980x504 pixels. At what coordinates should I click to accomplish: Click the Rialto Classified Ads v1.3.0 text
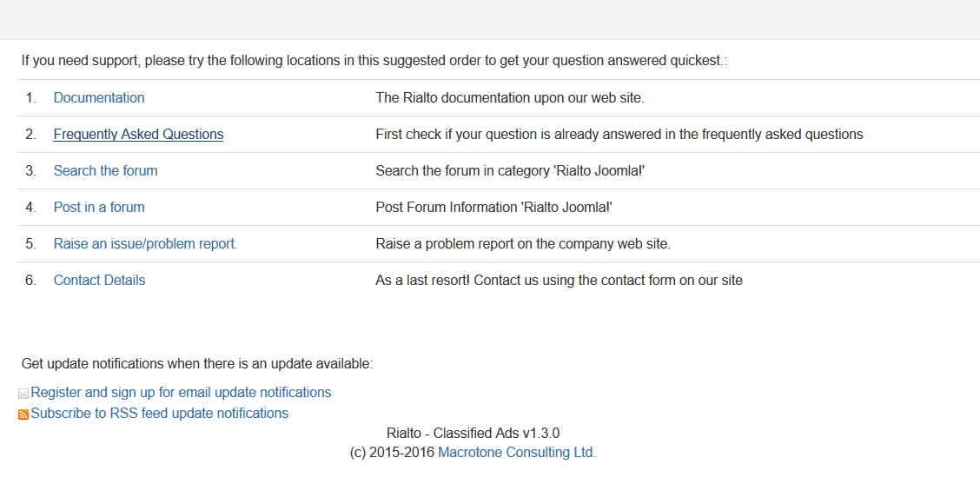[473, 434]
